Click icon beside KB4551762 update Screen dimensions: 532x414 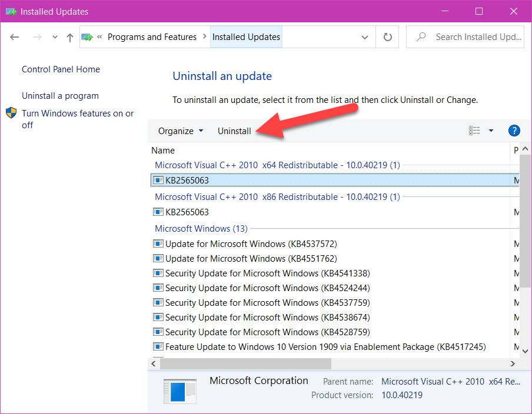158,258
